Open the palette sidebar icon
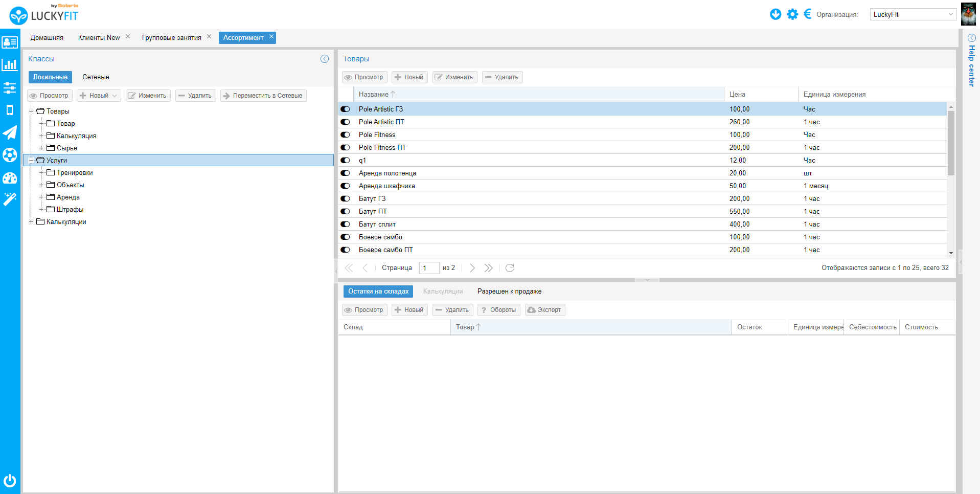Screen dimensions: 980x494 10,178
